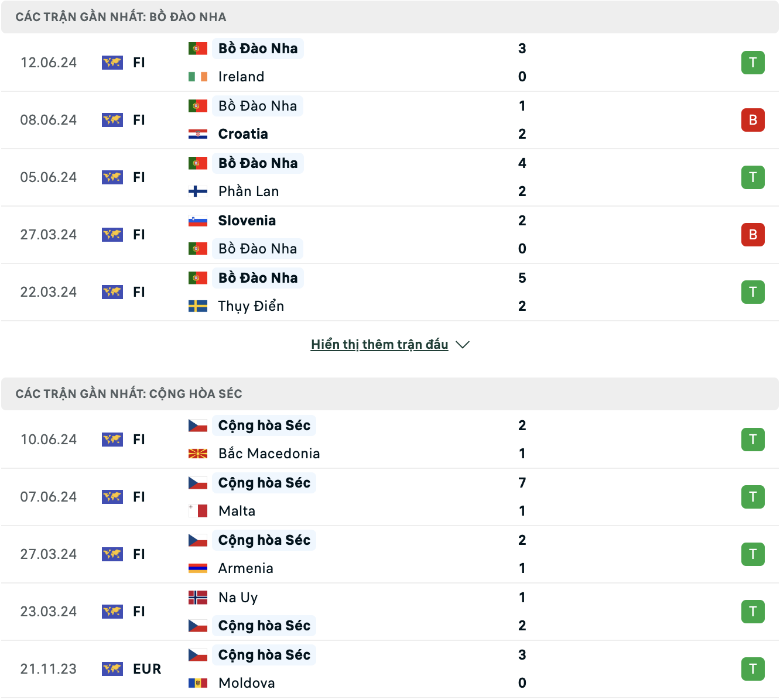Click the Norway flag beside Na Uy
This screenshot has height=700, width=780.
(198, 598)
